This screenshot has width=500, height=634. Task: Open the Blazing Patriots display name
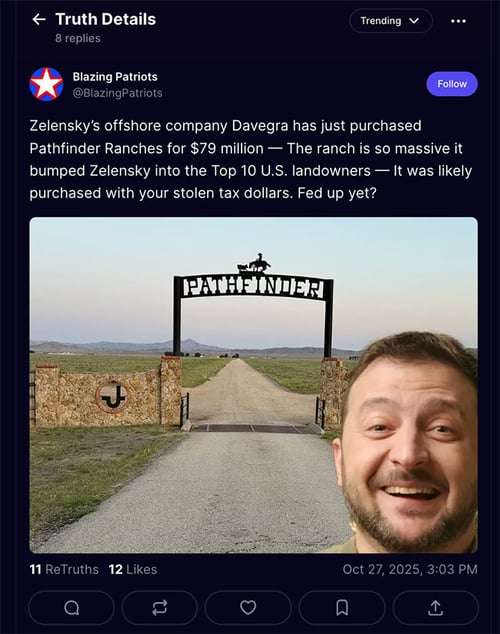click(x=115, y=76)
